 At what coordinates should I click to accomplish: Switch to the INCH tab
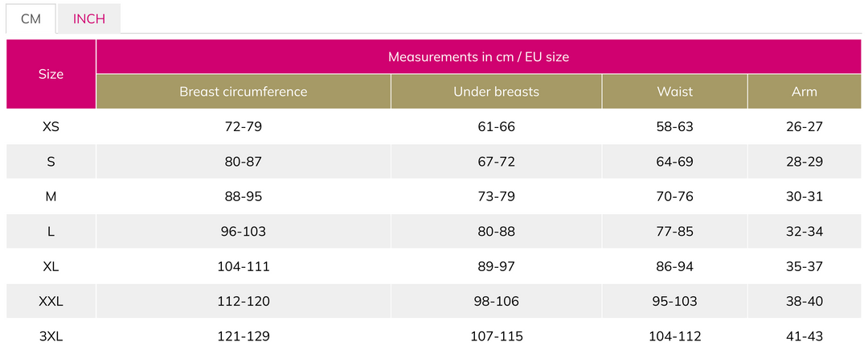[88, 19]
